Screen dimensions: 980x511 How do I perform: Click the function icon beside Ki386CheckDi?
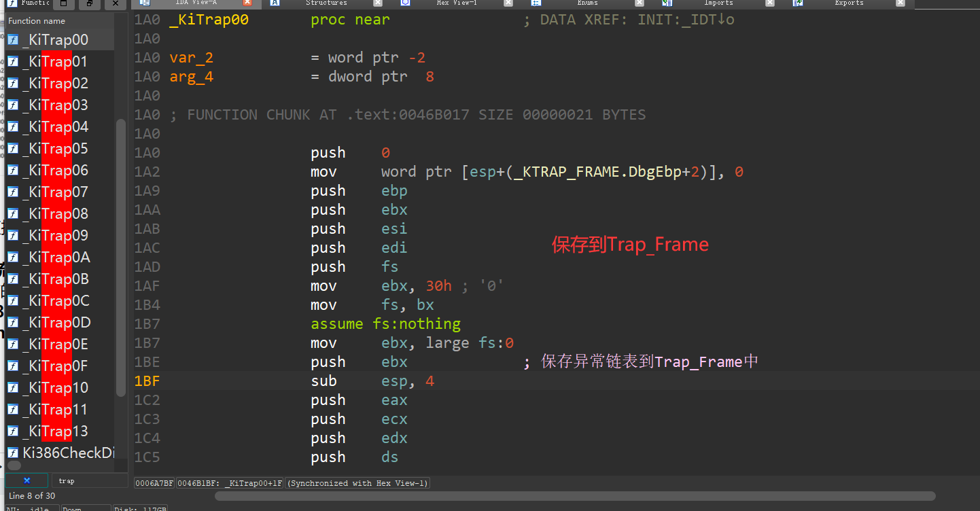(13, 453)
